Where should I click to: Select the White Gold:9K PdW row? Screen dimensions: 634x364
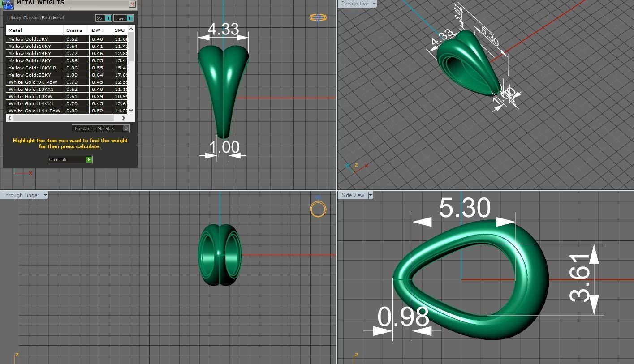[67, 82]
